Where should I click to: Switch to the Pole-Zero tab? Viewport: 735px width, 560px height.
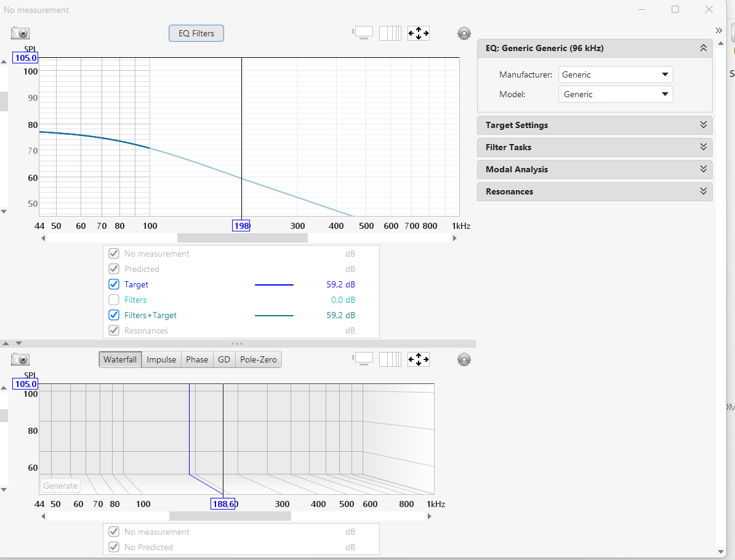point(258,359)
